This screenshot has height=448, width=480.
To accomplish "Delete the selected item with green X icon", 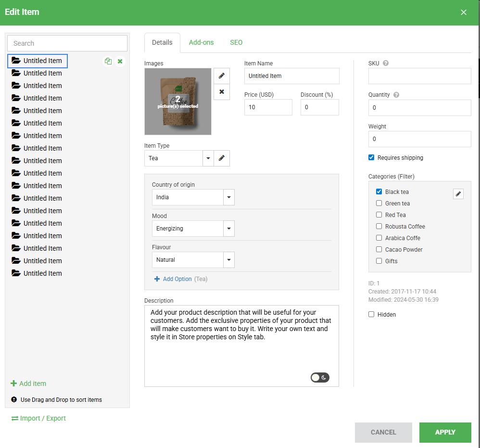I will pos(120,61).
